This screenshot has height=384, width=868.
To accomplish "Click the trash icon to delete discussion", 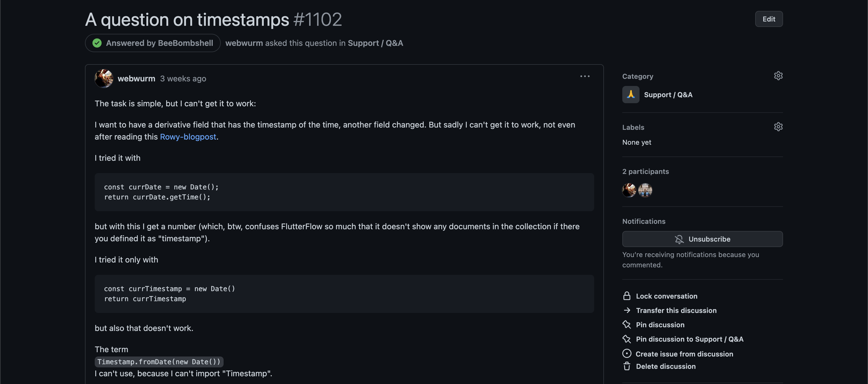I will pyautogui.click(x=626, y=366).
